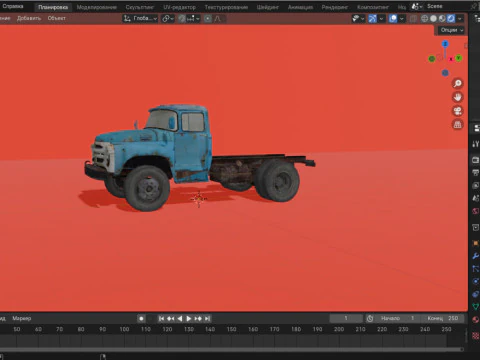Click the negative Z axis gizmo handle
The width and height of the screenshot is (480, 360).
pos(445,73)
